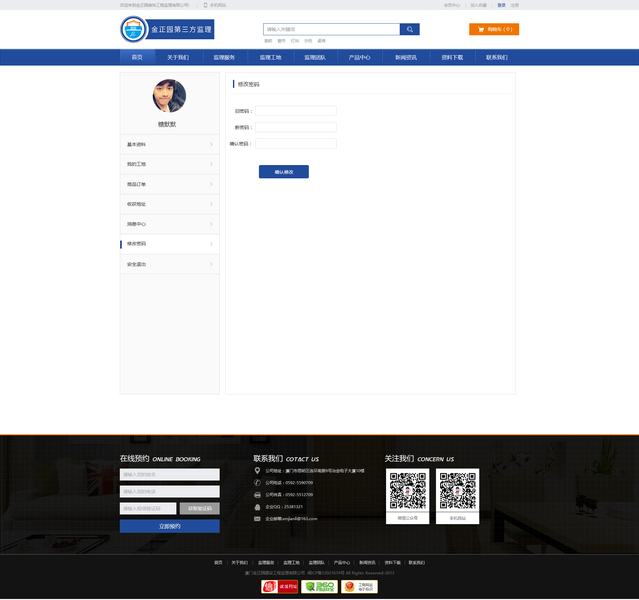Focus the 新密码 input field
This screenshot has height=600, width=639.
point(296,127)
